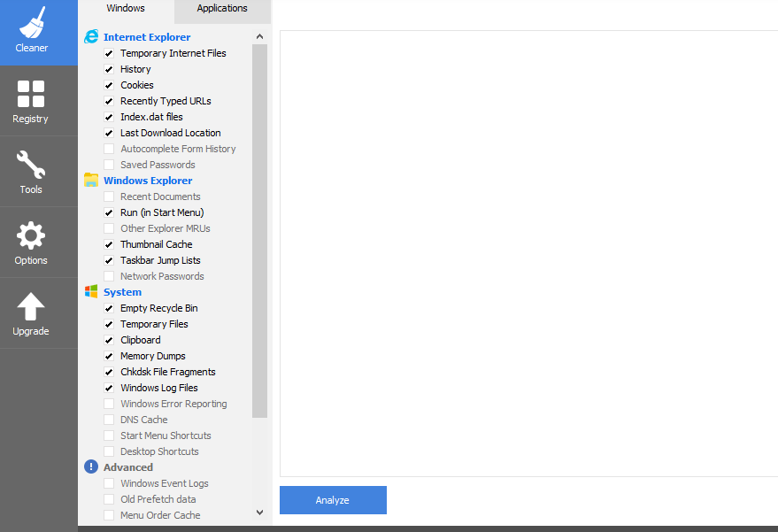Click the cleaner list scroll up arrow
This screenshot has height=532, width=778.
(259, 36)
